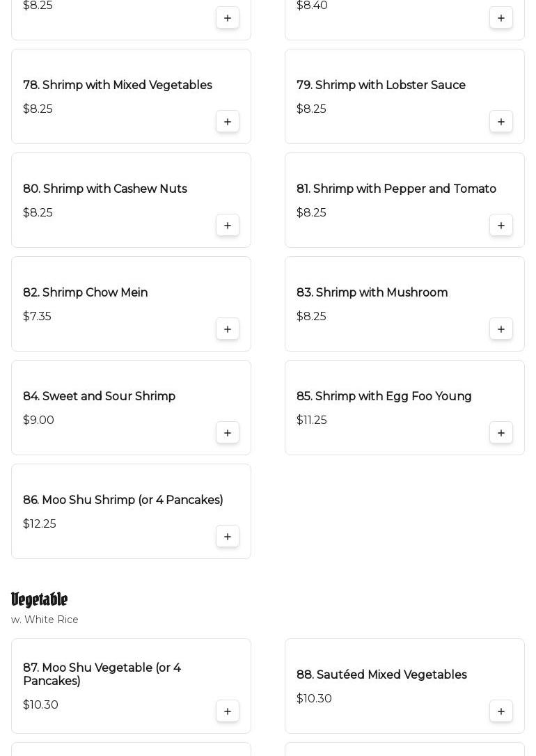Add Shrimp with Pepper and Tomato
This screenshot has height=756, width=536.
point(501,226)
